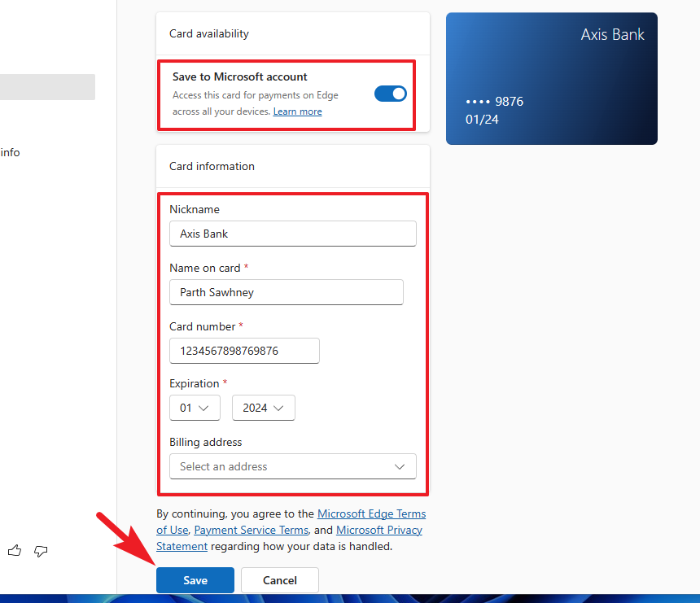Open the expiration year dropdown

coord(264,408)
